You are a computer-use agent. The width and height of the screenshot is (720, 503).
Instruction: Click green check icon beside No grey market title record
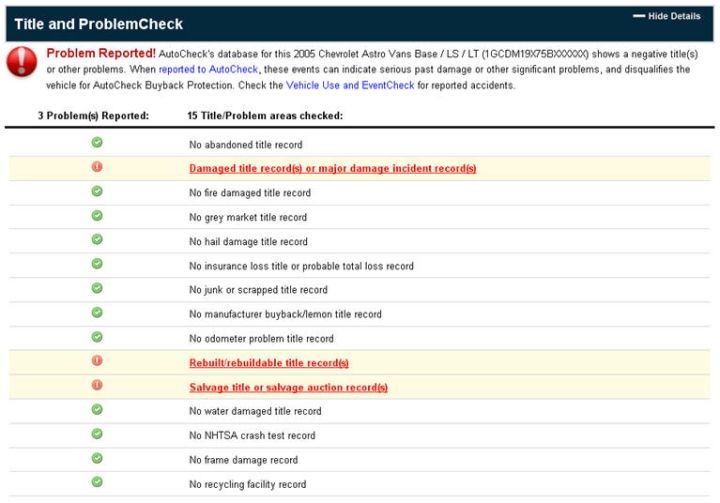[97, 215]
